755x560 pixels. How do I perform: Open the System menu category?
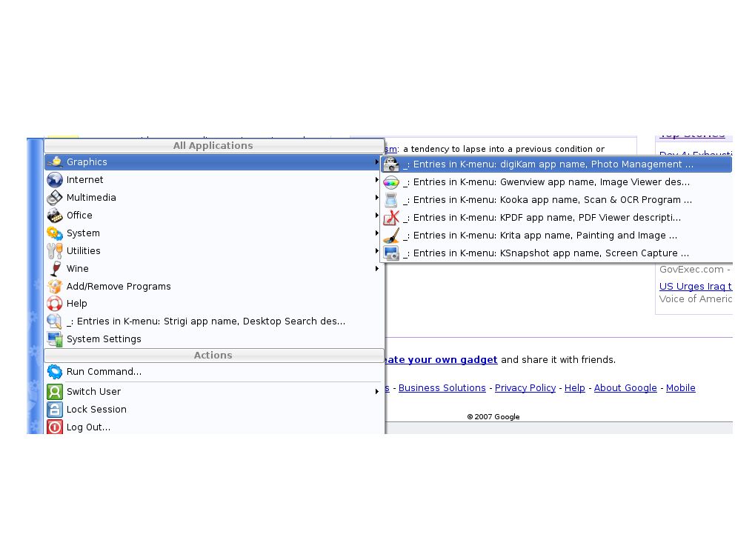tap(83, 233)
